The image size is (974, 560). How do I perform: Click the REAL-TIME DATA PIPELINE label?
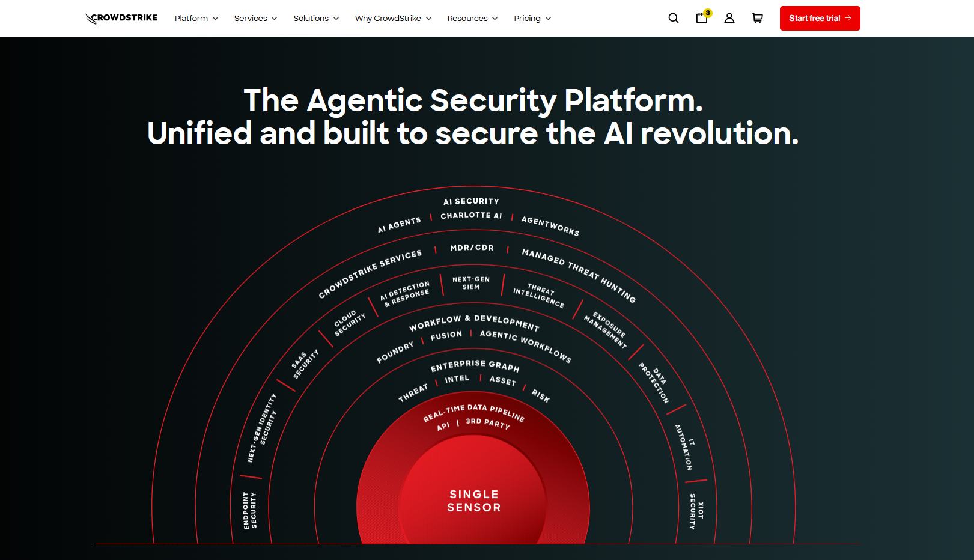pos(474,413)
